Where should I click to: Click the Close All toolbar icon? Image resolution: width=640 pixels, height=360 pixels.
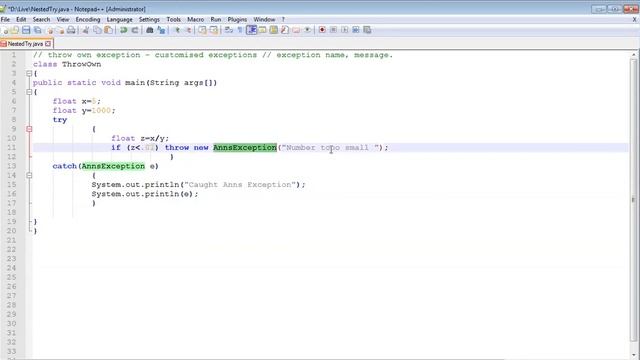click(x=60, y=30)
